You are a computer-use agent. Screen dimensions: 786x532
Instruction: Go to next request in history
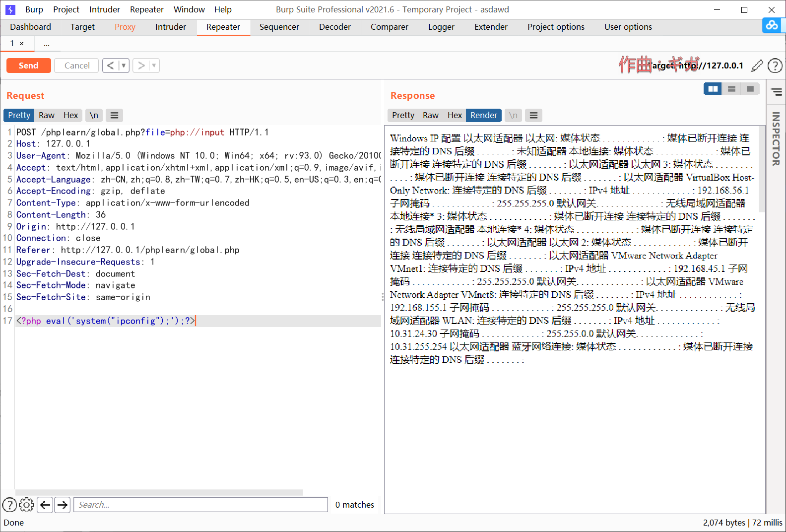[x=141, y=66]
